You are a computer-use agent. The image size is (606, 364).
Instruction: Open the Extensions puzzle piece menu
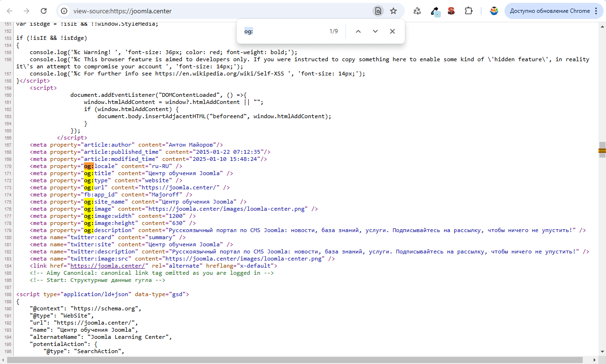(468, 11)
